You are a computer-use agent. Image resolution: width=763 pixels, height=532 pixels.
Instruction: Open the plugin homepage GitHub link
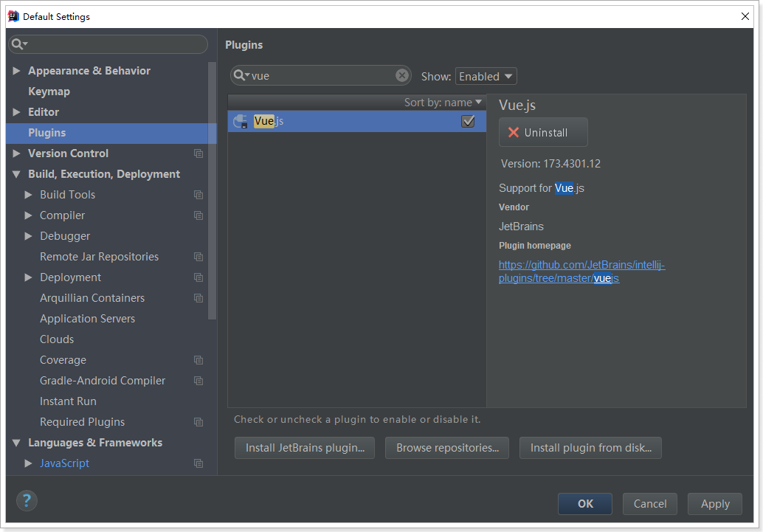581,265
